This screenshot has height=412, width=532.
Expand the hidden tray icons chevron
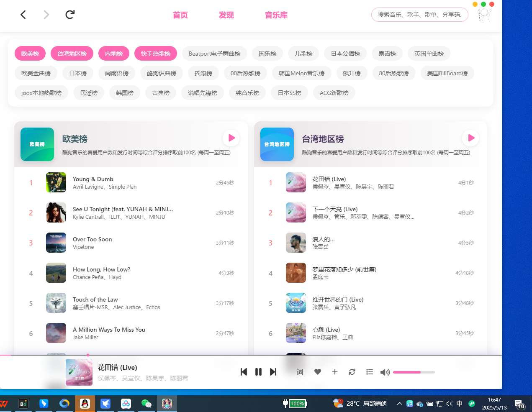click(399, 404)
